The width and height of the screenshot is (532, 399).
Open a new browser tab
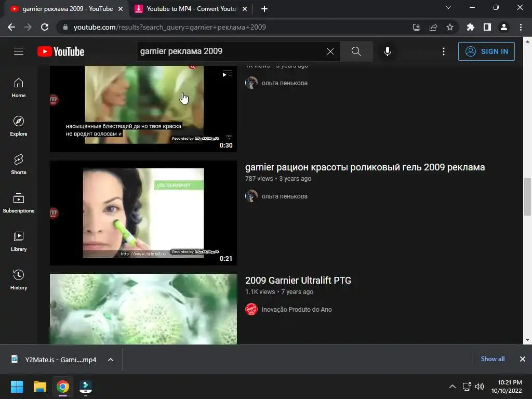tap(264, 9)
